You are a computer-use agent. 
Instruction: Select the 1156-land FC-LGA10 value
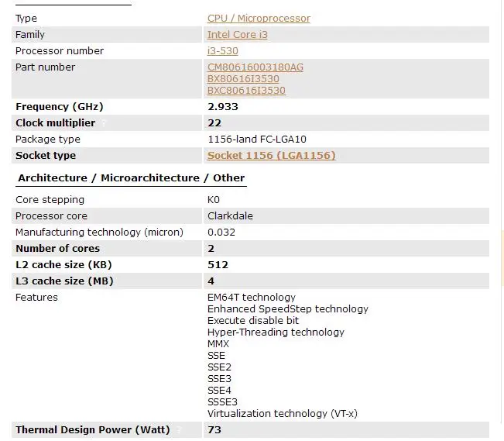[257, 140]
